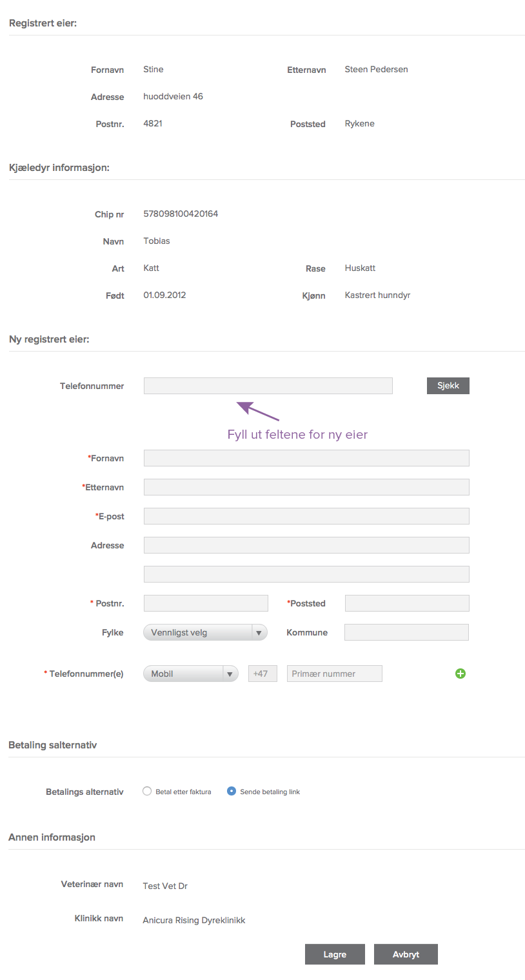Open the Fylke 'Vennligst velg' dropdown
This screenshot has height=980, width=525.
[x=198, y=633]
